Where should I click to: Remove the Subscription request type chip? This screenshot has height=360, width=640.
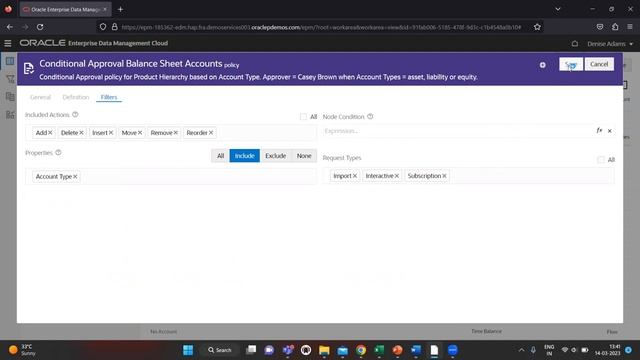pyautogui.click(x=444, y=176)
